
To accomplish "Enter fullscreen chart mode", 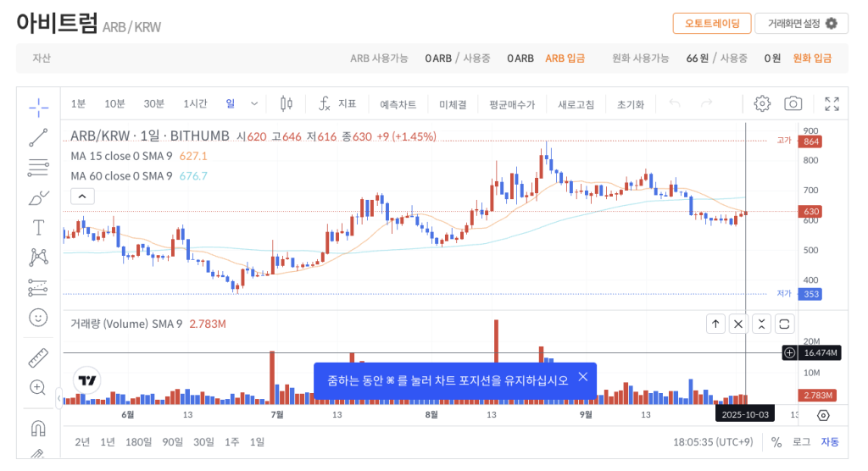I will (832, 104).
